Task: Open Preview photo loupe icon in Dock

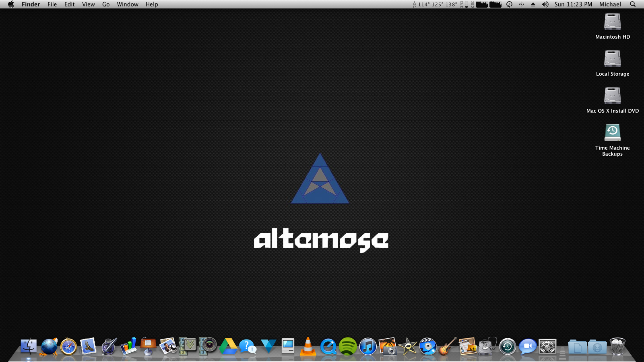Action: coord(168,346)
